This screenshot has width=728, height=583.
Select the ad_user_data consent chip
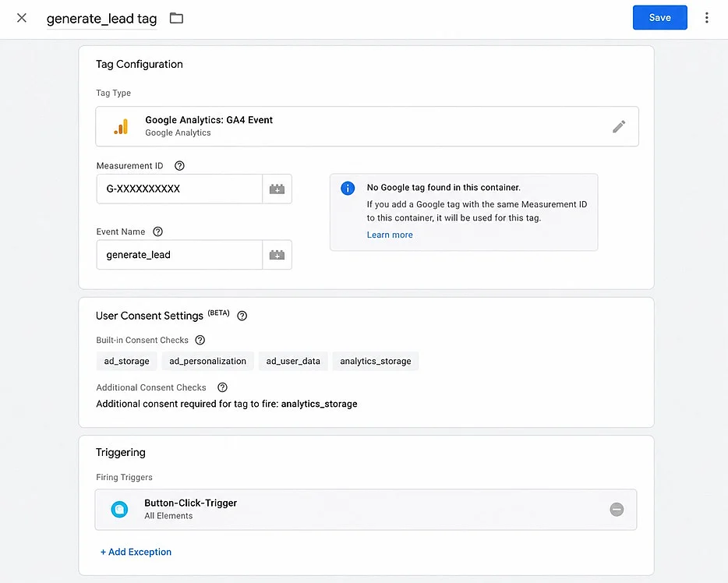pyautogui.click(x=293, y=361)
